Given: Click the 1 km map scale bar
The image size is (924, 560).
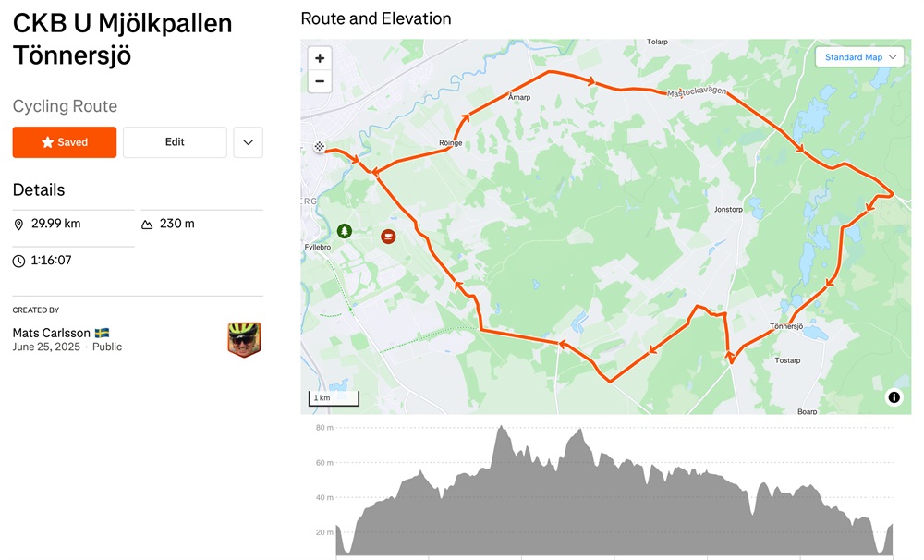Looking at the screenshot, I should coord(334,398).
